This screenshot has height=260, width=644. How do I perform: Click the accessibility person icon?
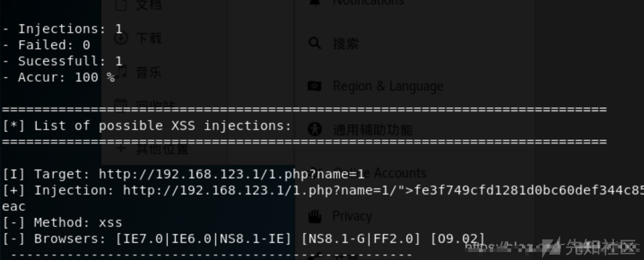coord(315,130)
